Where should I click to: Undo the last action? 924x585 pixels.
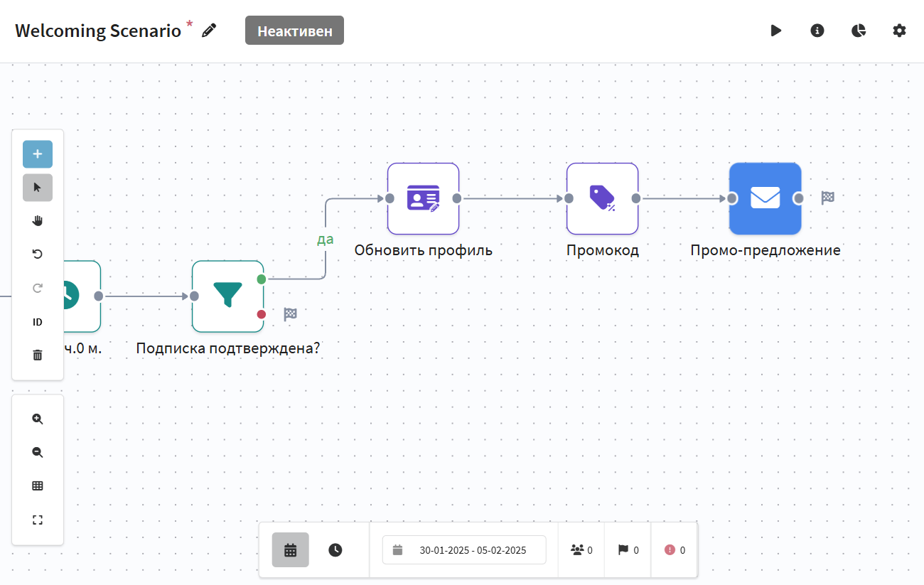pyautogui.click(x=38, y=254)
